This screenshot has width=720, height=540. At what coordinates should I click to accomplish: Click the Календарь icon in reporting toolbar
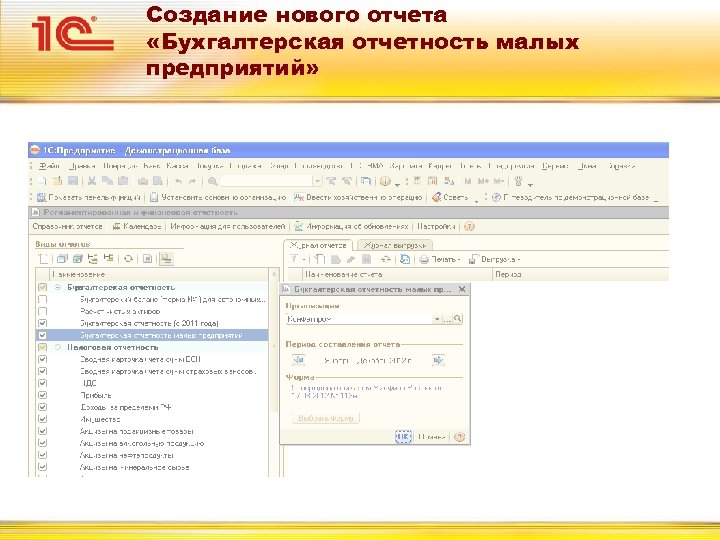[x=117, y=226]
